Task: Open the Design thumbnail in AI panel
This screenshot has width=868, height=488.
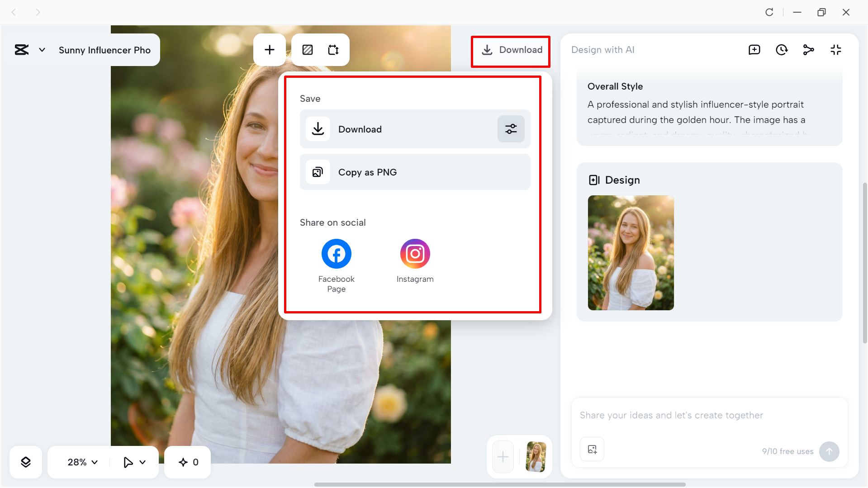Action: pyautogui.click(x=631, y=253)
